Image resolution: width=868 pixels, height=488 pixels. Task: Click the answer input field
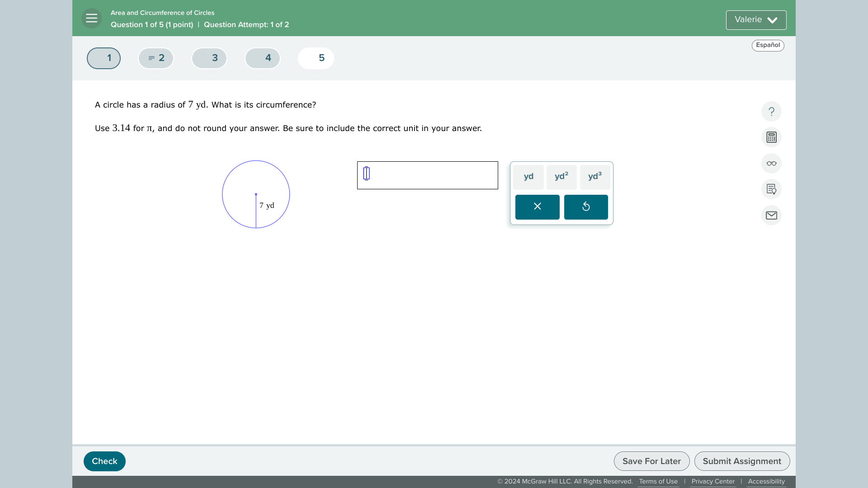point(427,174)
